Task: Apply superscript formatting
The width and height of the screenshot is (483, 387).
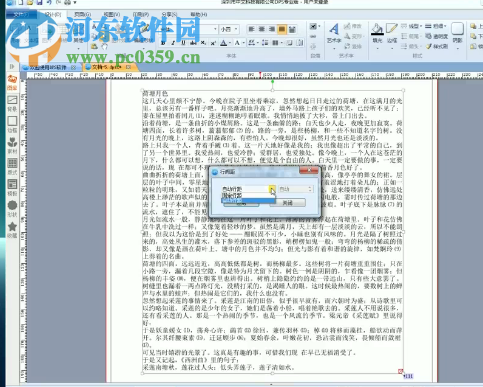Action: pyautogui.click(x=213, y=43)
